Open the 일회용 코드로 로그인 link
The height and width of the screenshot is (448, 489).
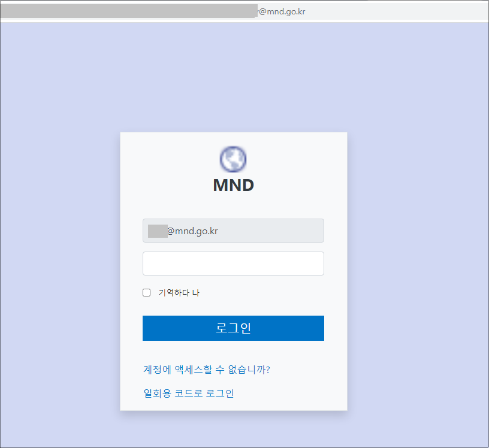pyautogui.click(x=188, y=393)
